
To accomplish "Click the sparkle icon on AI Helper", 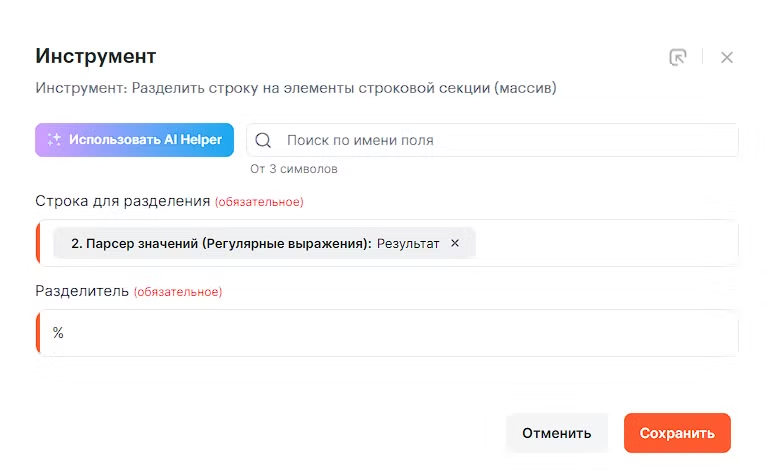I will tap(55, 140).
